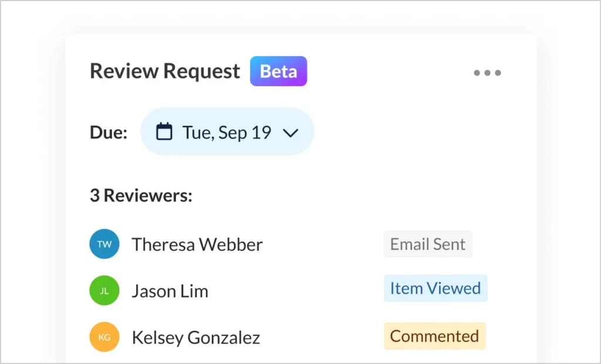601x364 pixels.
Task: Click Jason Lim's green JL avatar
Action: (104, 291)
